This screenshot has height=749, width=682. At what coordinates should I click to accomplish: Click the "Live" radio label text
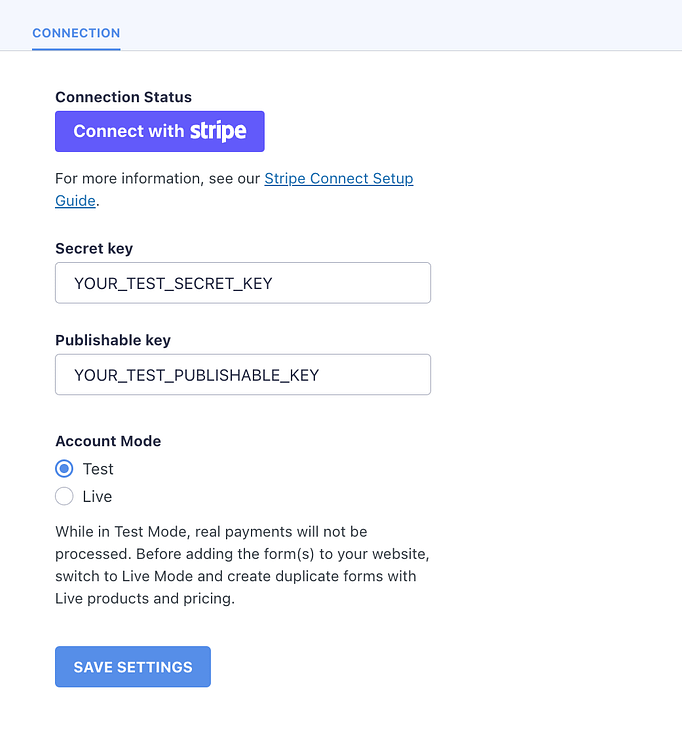97,497
